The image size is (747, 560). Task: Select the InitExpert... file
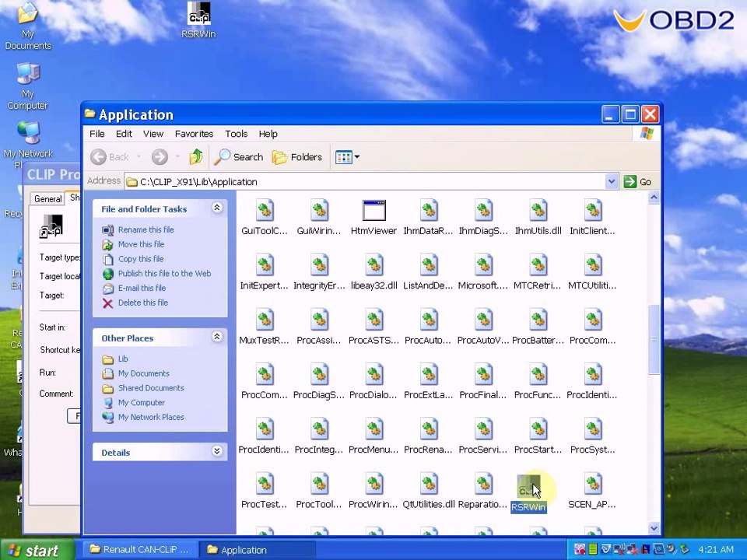coord(264,272)
